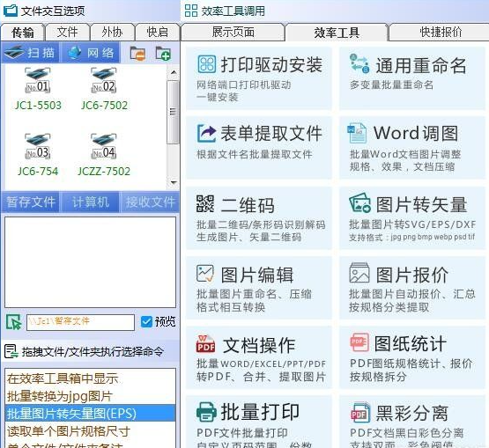Select 在效率工具箱中显示 command

click(90, 378)
